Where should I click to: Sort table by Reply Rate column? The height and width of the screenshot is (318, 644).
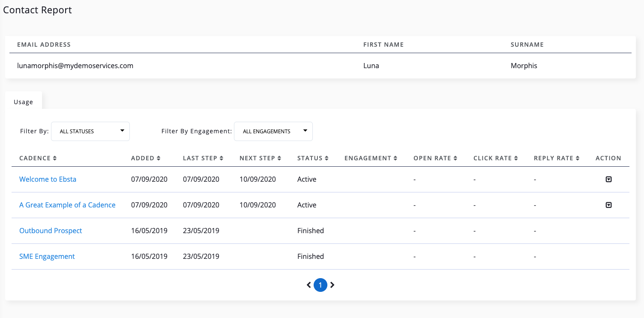(x=557, y=158)
